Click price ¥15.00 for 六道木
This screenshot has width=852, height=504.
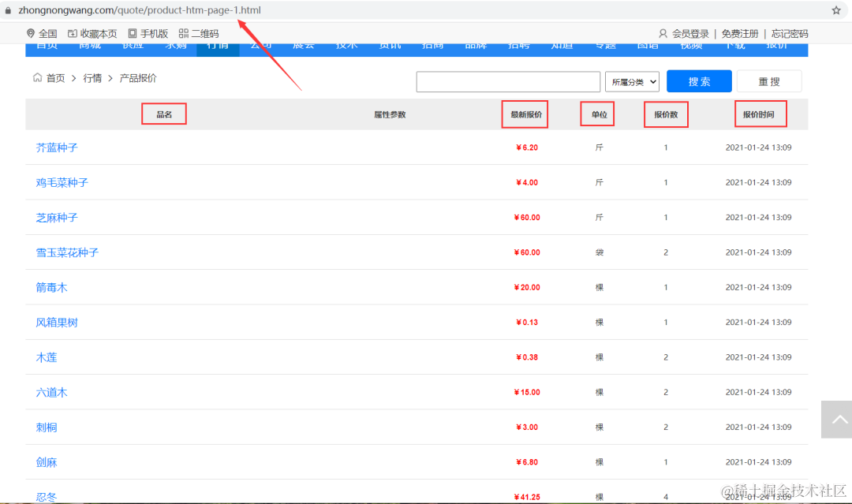click(x=526, y=392)
